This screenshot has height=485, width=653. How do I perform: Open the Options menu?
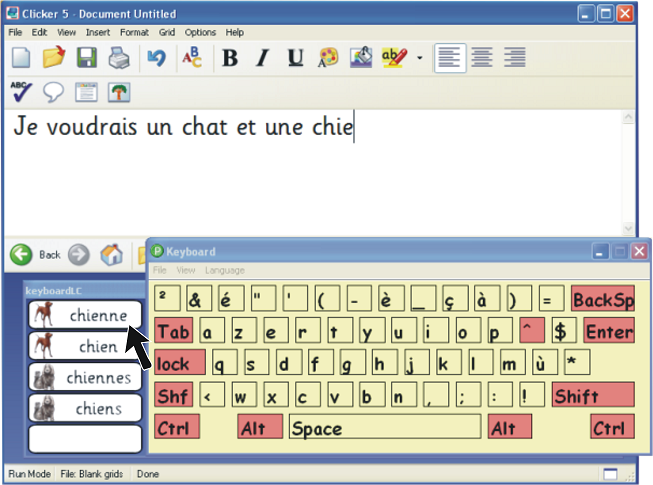pos(200,32)
